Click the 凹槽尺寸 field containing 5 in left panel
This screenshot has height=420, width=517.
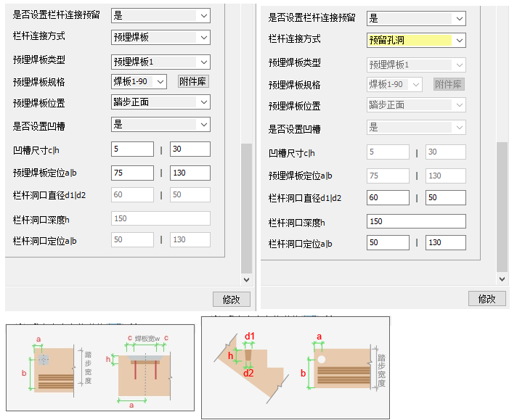pyautogui.click(x=132, y=149)
